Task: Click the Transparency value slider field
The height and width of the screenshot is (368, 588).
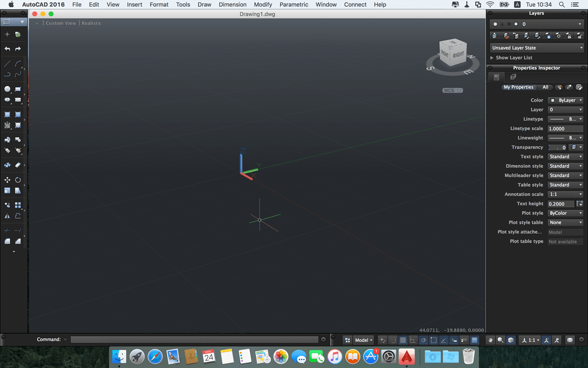Action: (x=558, y=147)
